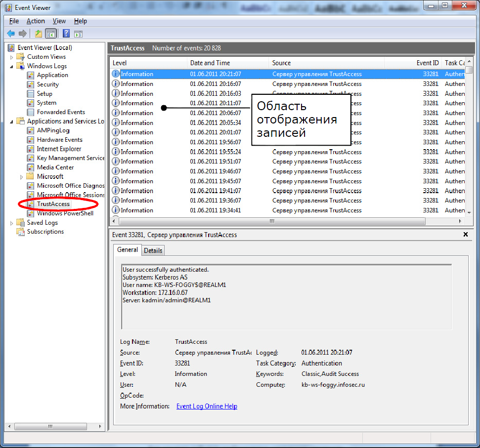Click the Internet Explorer log icon

(x=30, y=149)
